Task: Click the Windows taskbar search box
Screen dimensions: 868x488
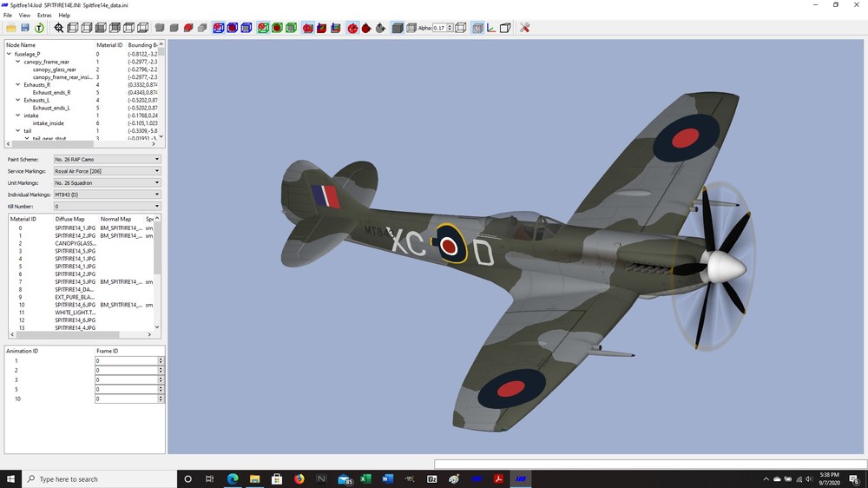Action: (x=99, y=479)
